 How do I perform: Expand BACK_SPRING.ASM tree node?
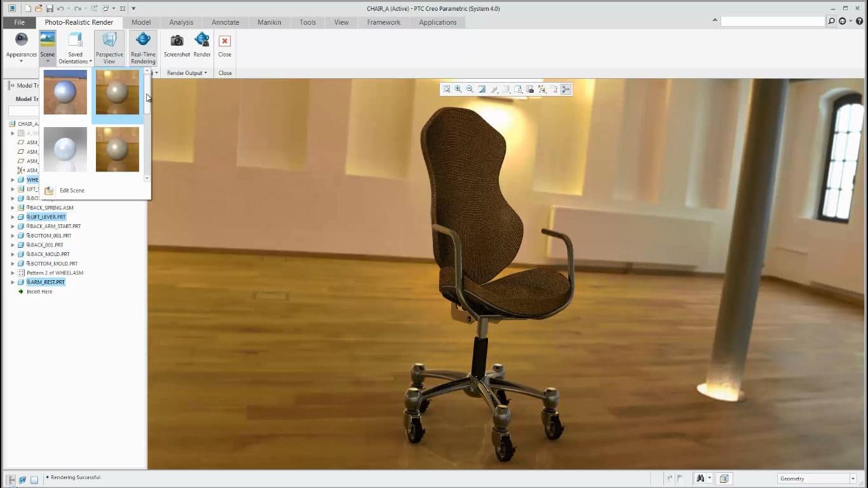(x=13, y=208)
